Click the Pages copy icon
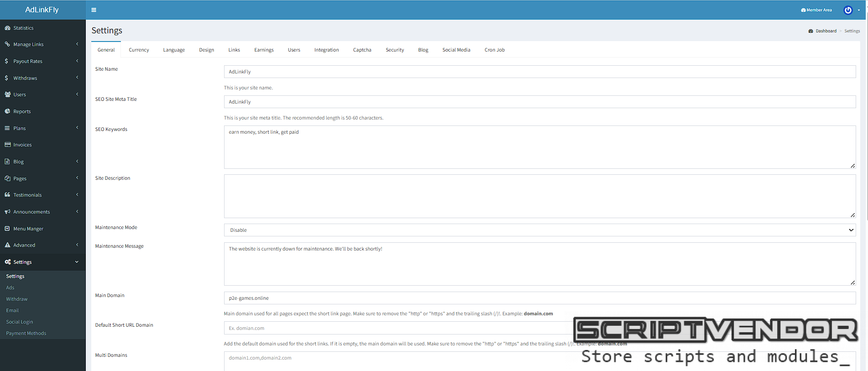This screenshot has height=371, width=868. (x=7, y=178)
